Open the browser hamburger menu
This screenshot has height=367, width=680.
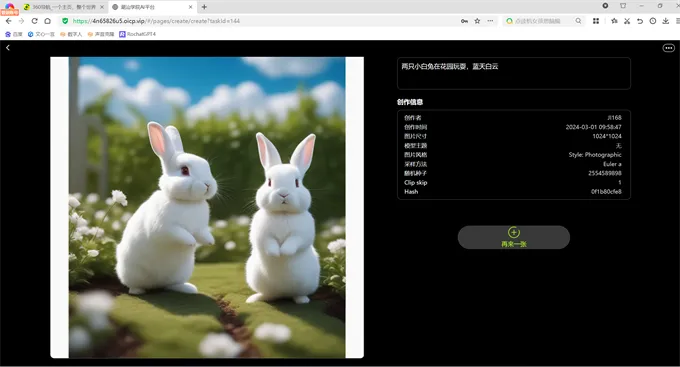[x=677, y=21]
